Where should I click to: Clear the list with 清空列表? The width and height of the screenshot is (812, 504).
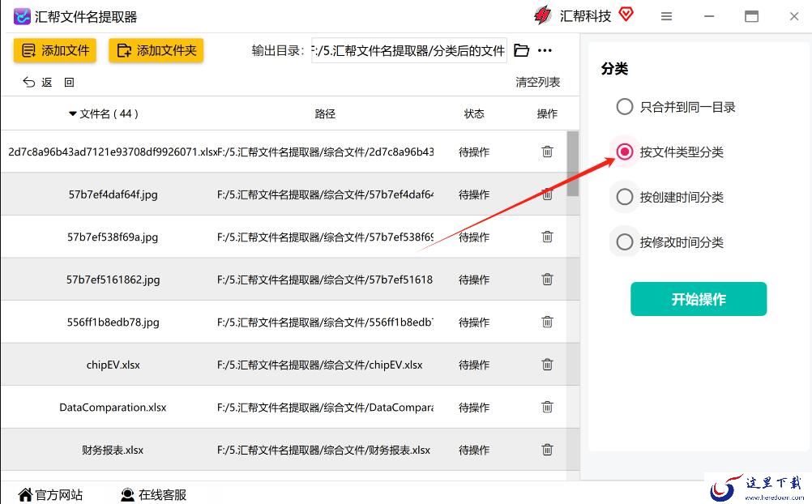[537, 82]
